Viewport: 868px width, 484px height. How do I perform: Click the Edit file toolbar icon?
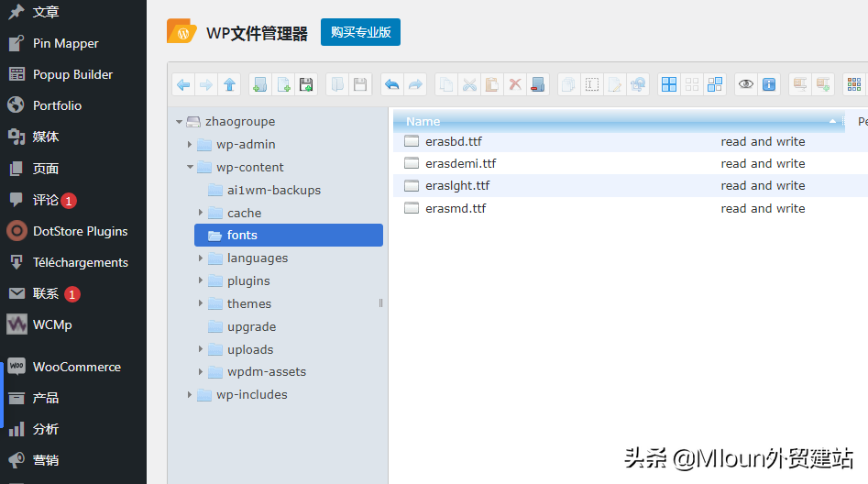(614, 84)
